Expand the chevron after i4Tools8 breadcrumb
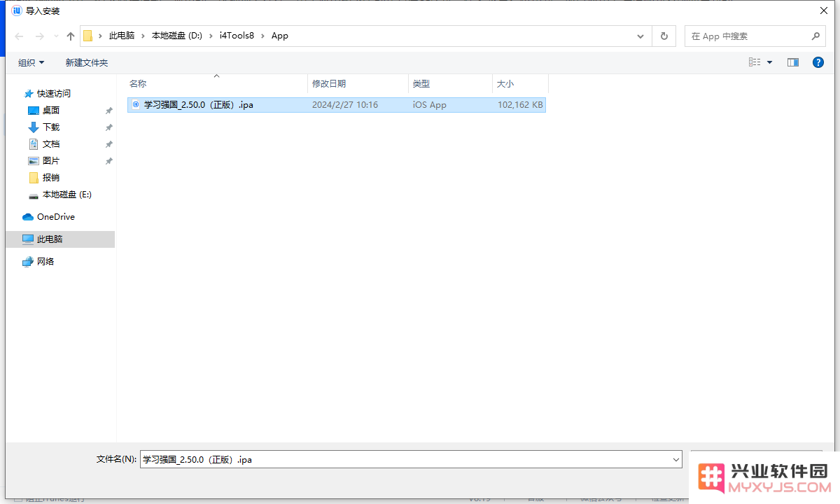The width and height of the screenshot is (840, 504). (x=262, y=36)
